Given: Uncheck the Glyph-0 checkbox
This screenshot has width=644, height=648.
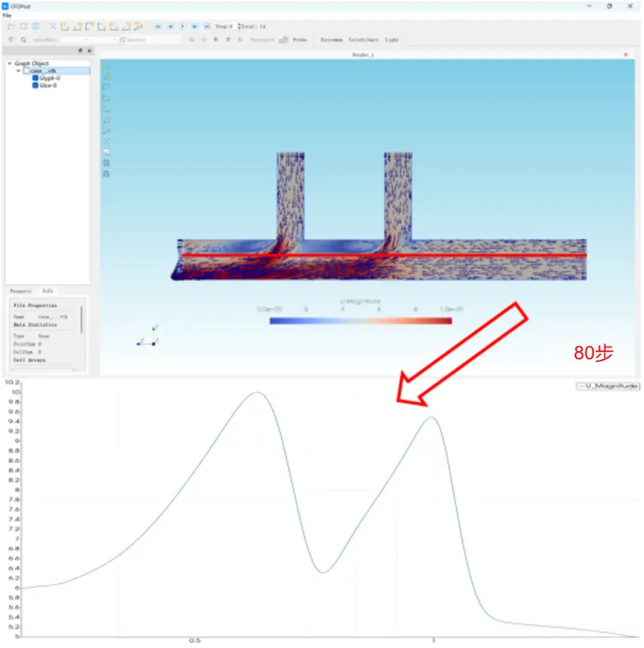Looking at the screenshot, I should click(x=35, y=78).
